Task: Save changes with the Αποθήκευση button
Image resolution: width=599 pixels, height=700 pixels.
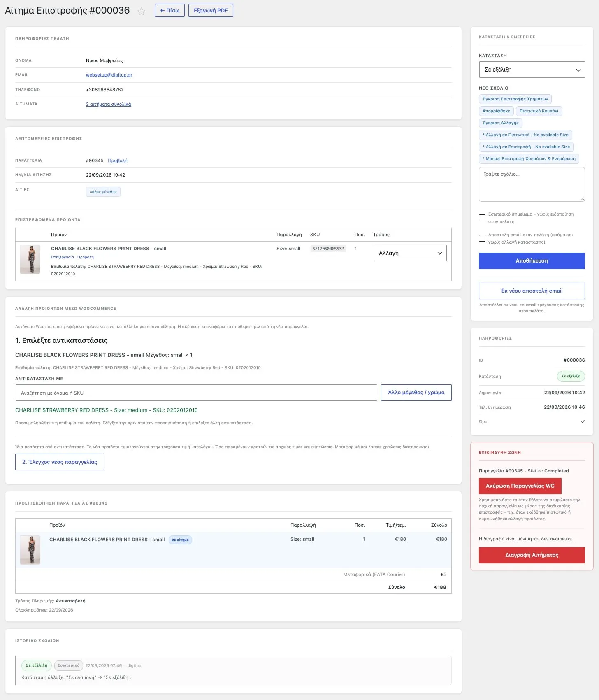Action: (532, 261)
